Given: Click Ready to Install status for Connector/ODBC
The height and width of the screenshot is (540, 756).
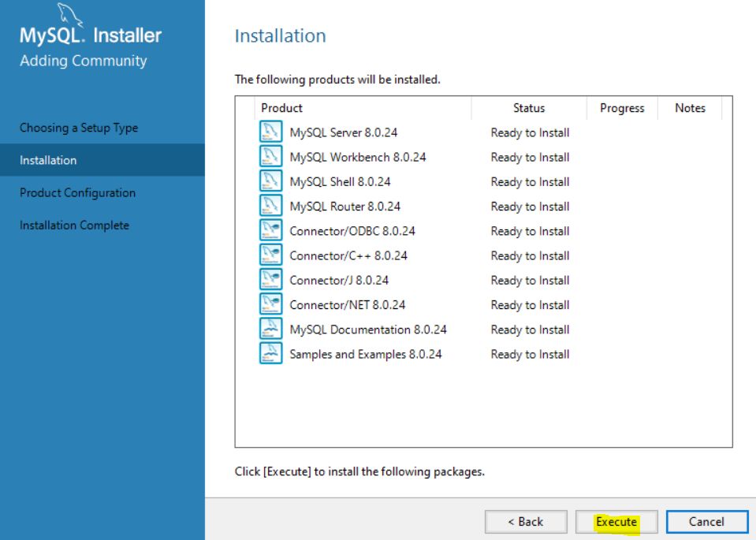Looking at the screenshot, I should coord(530,231).
